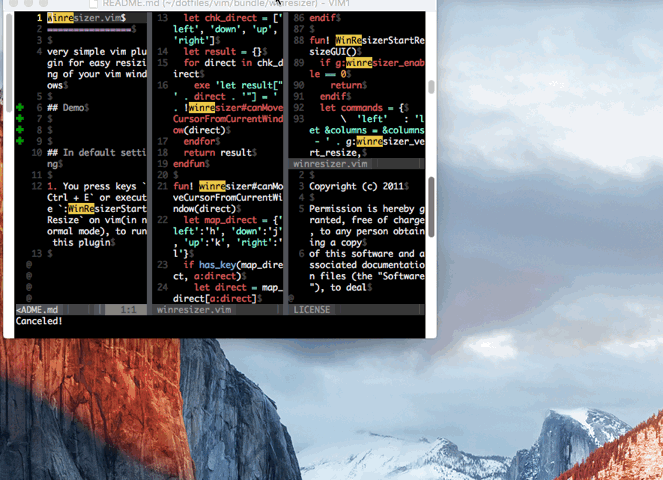Click the 'let map_direct' line 22
663x480 pixels.
click(x=233, y=220)
